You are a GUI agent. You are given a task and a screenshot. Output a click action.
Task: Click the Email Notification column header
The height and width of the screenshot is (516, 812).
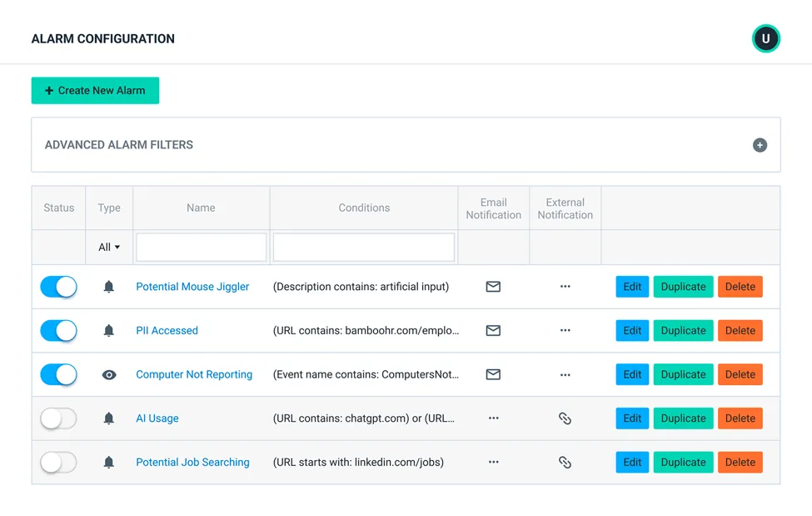[494, 208]
